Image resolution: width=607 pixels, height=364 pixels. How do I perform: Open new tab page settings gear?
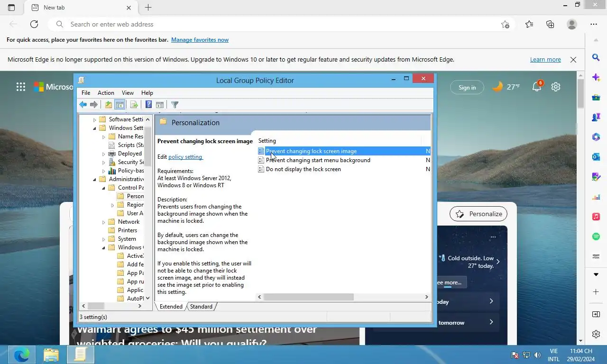[556, 87]
